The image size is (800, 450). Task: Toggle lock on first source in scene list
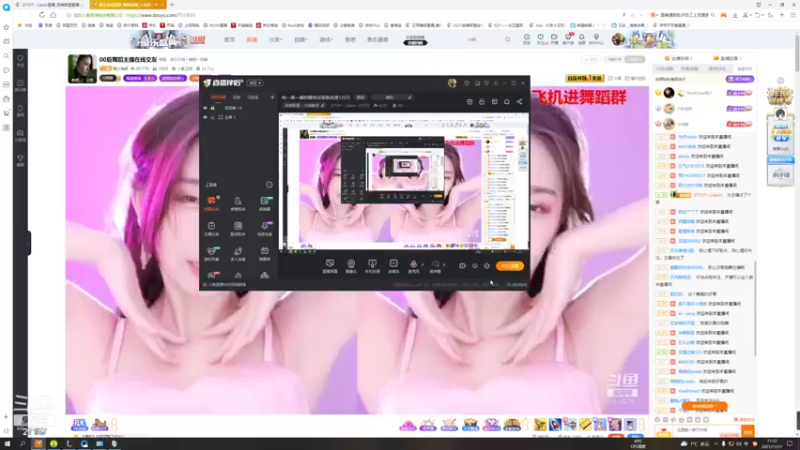click(213, 108)
